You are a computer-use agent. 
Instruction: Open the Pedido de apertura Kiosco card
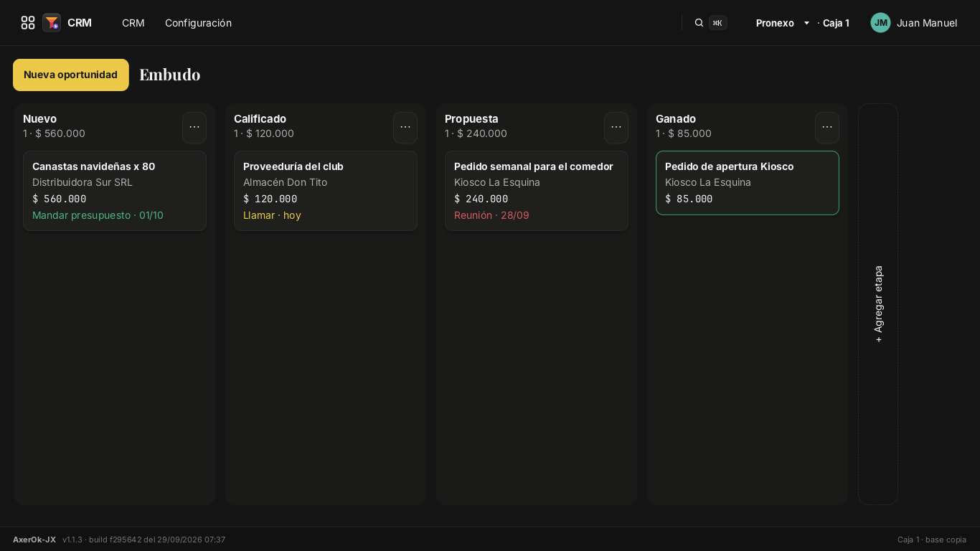coord(748,183)
